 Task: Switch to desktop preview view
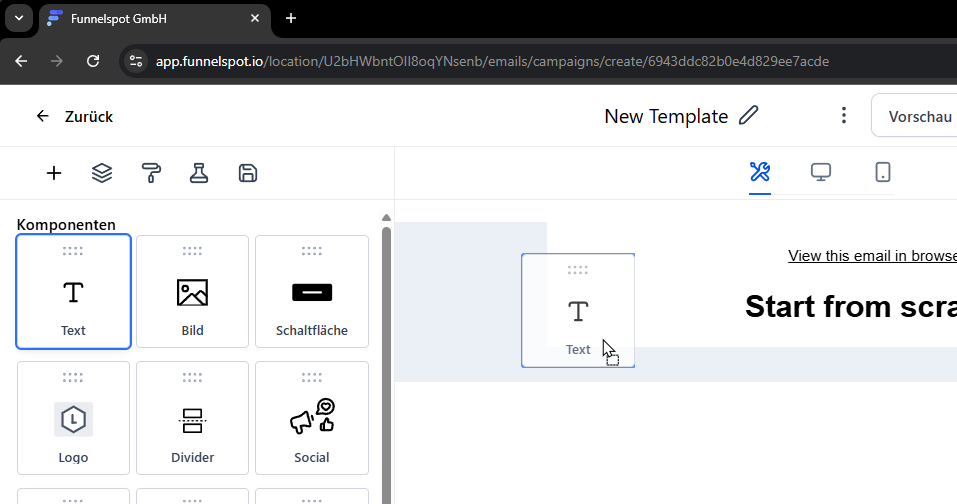tap(821, 172)
